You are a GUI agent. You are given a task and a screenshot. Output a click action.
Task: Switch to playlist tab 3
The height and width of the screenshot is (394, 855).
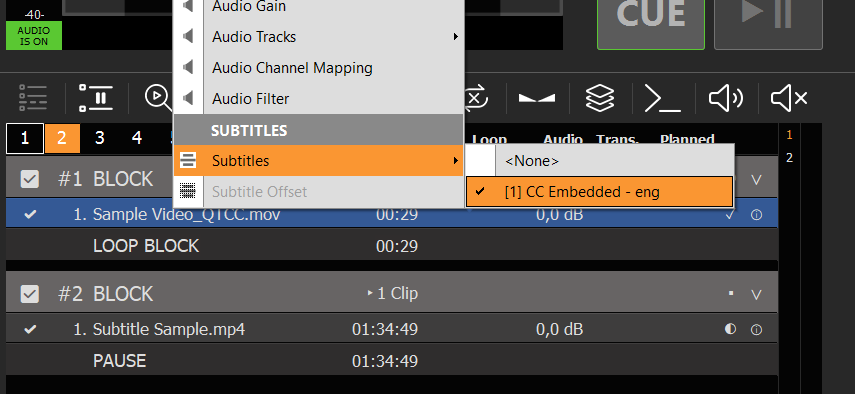tap(99, 138)
